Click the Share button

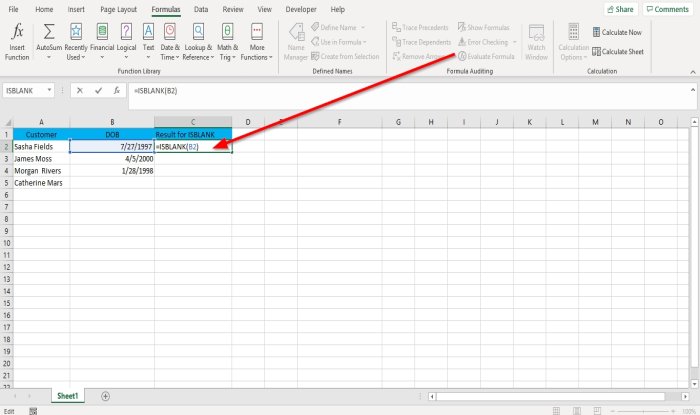tap(621, 9)
